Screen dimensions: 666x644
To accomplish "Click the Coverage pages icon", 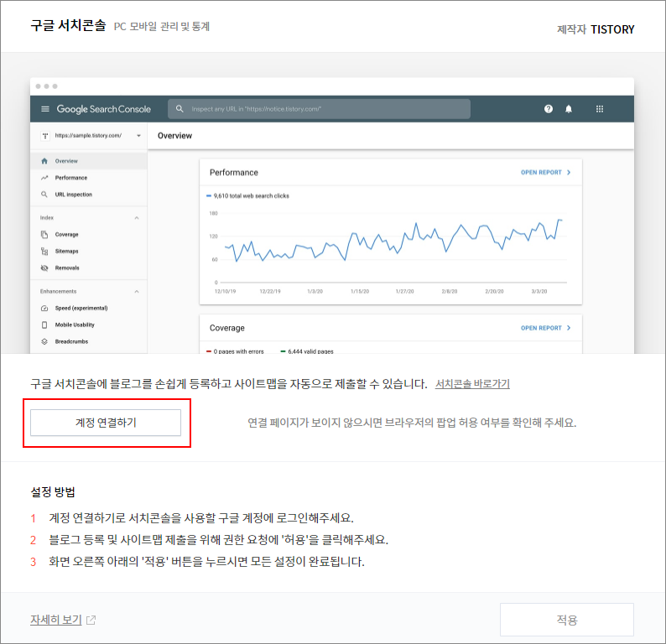I will (x=44, y=234).
